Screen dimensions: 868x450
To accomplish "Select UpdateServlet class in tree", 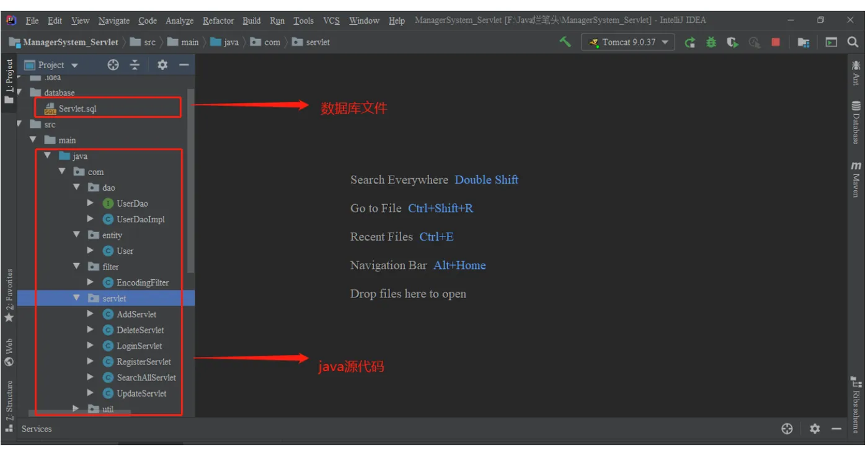I will click(141, 393).
